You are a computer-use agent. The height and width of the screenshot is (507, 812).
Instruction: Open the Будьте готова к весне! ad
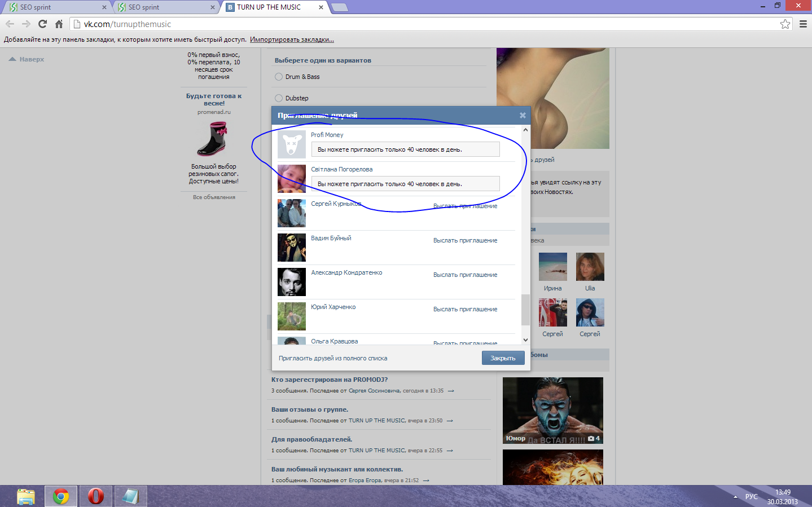point(214,99)
